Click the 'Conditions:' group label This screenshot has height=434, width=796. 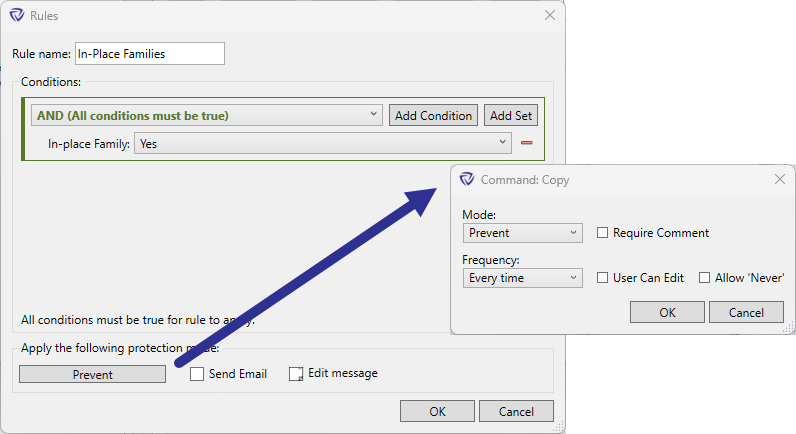(51, 82)
